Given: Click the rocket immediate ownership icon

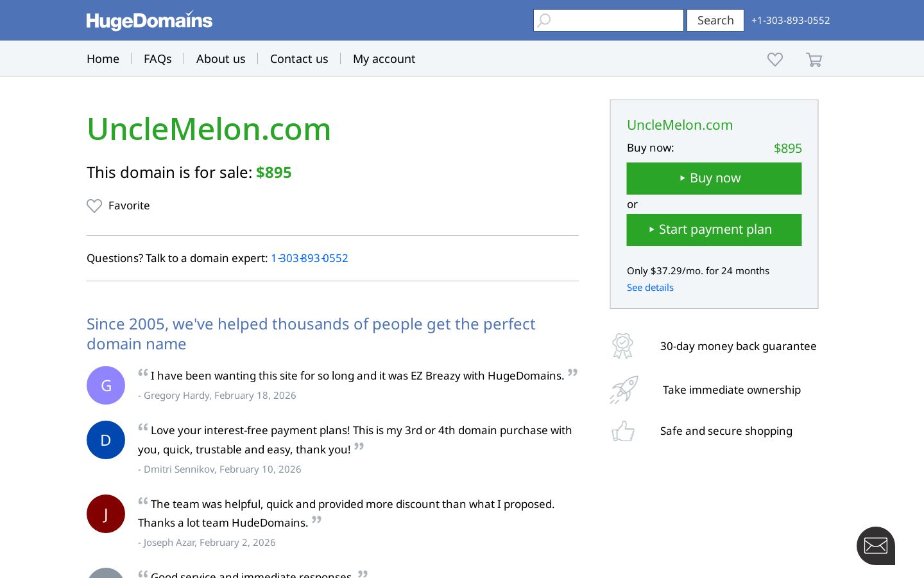Looking at the screenshot, I should pos(624,389).
